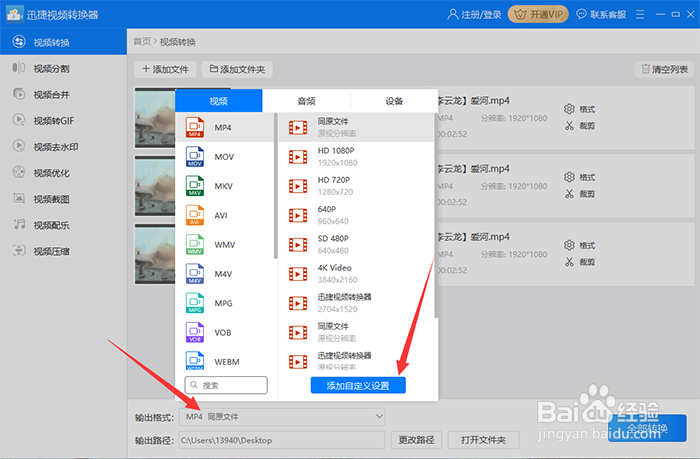The width and height of the screenshot is (700, 459).
Task: Click 打开文件夹 button
Action: click(x=483, y=440)
